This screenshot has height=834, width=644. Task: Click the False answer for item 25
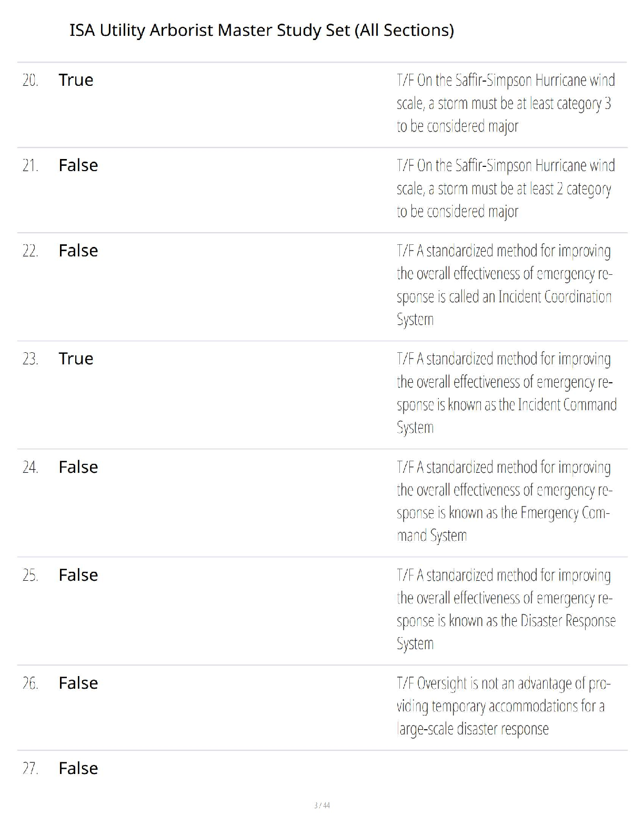tap(78, 575)
